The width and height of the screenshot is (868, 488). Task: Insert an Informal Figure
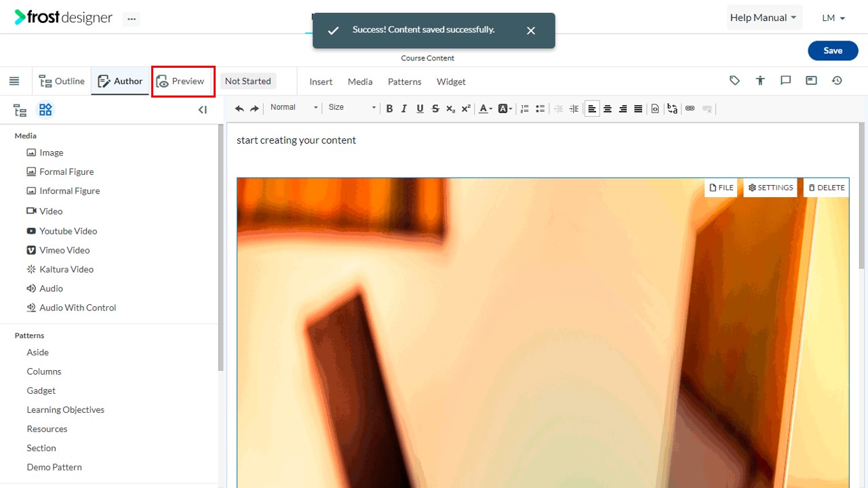[x=63, y=191]
